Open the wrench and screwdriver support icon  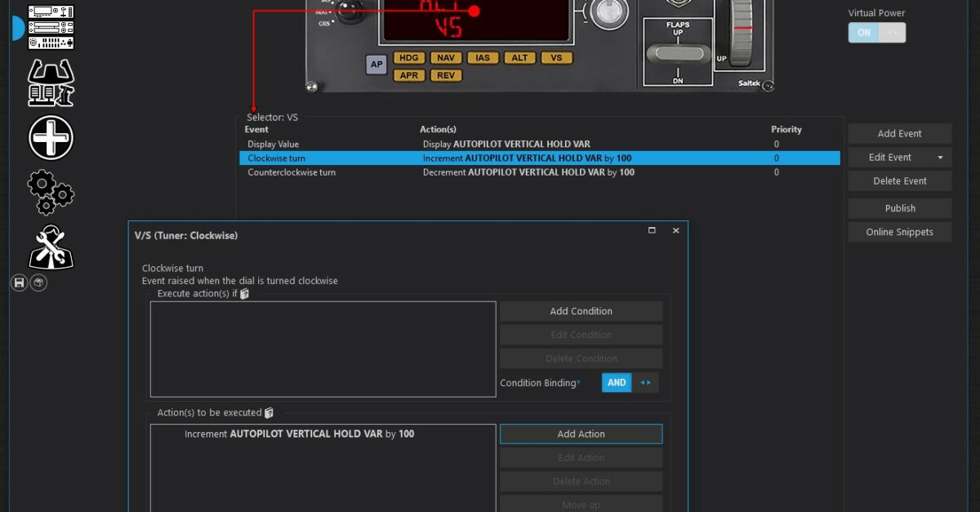(x=51, y=247)
